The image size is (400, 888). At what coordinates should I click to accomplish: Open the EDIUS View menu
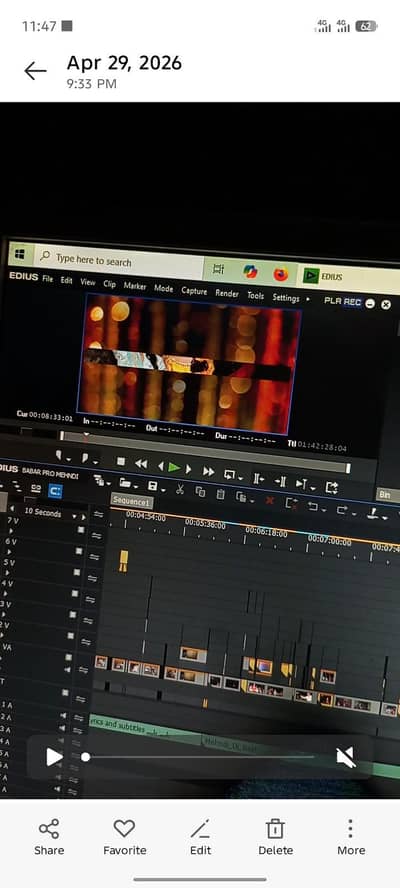click(88, 282)
